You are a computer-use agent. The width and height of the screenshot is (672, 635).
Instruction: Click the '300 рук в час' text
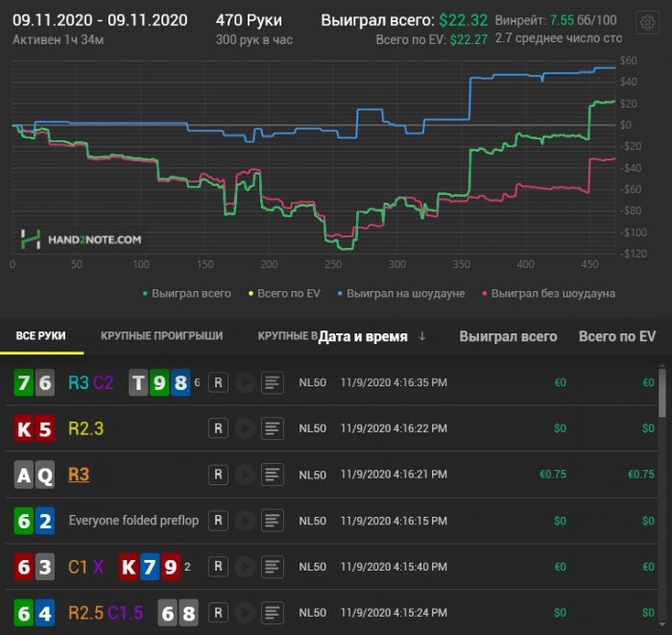tap(254, 40)
